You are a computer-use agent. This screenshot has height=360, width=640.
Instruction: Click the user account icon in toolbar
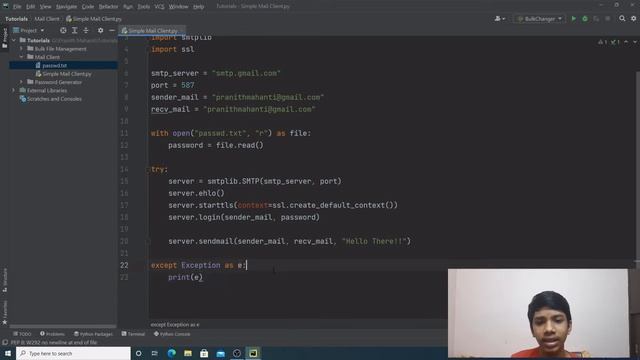click(500, 19)
